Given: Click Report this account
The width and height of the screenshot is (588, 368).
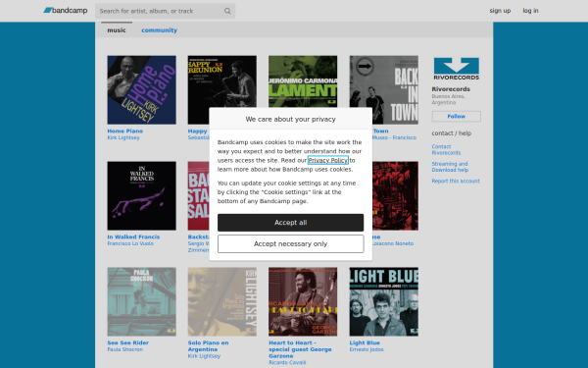Looking at the screenshot, I should pos(456,181).
